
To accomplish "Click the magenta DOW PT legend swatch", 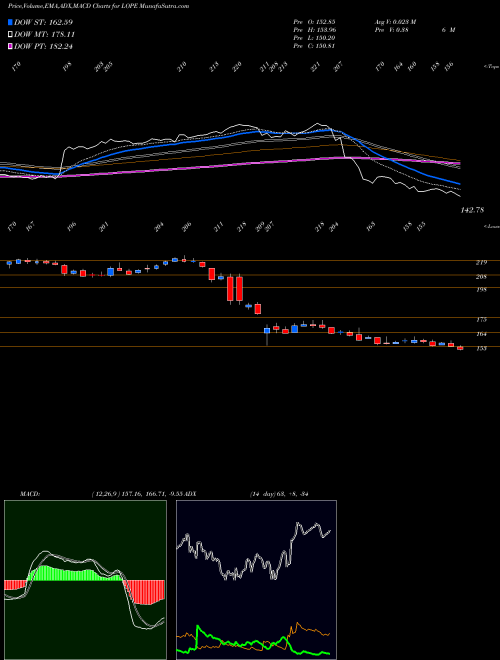I will (10, 46).
